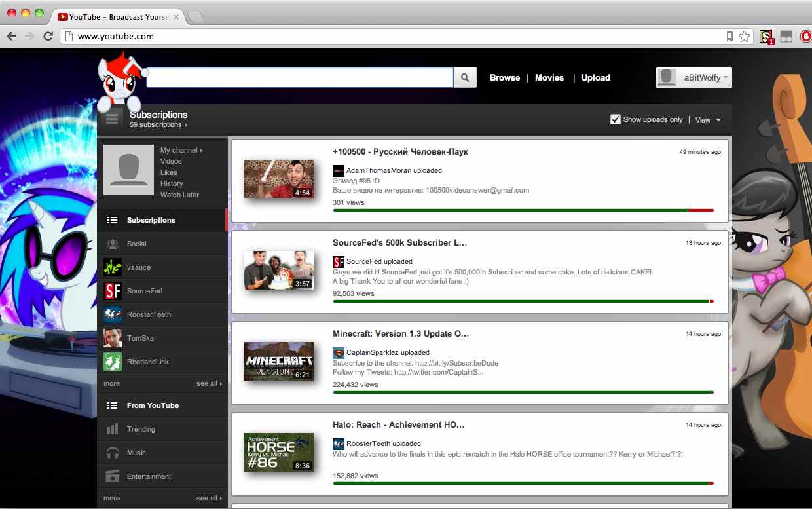Click the RhettandLink channel icon
The image size is (812, 509).
[x=113, y=362]
